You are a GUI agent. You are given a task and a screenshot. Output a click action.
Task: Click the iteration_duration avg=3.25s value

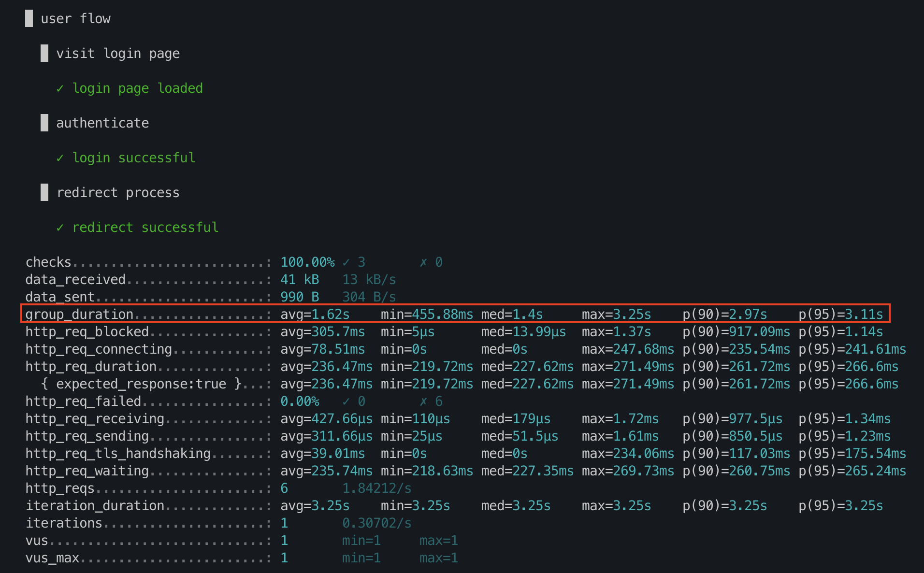click(315, 506)
